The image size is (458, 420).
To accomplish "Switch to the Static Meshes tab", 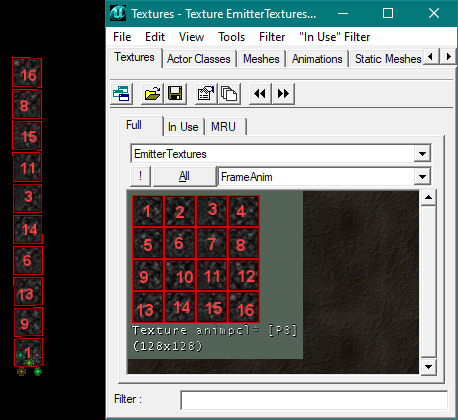I will pos(388,59).
